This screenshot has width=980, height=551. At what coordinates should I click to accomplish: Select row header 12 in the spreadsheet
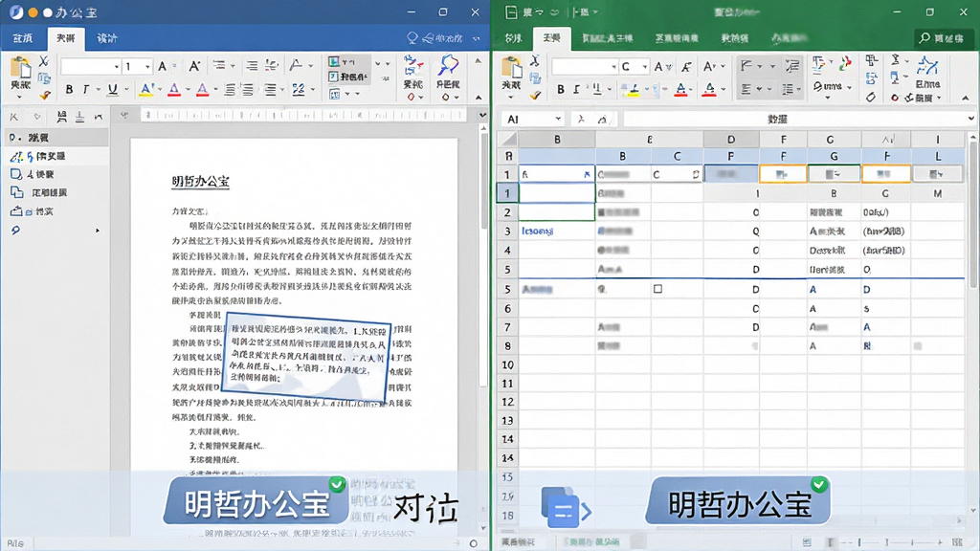point(507,402)
